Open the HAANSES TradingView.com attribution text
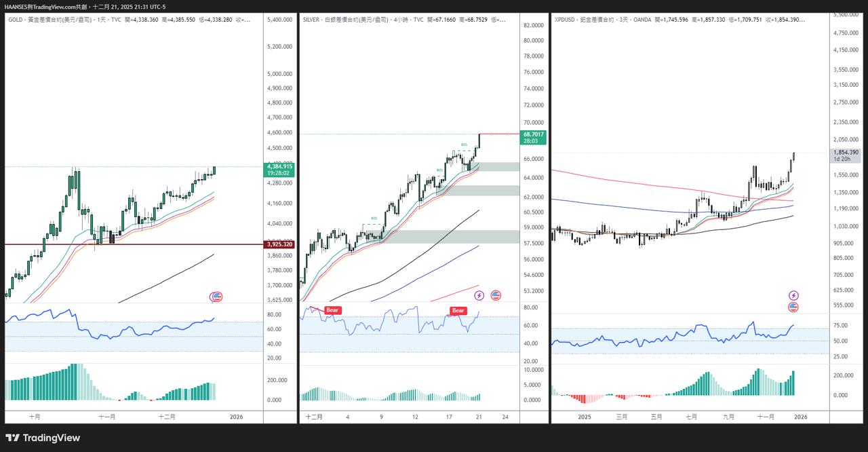This screenshot has width=868, height=452. (x=85, y=7)
